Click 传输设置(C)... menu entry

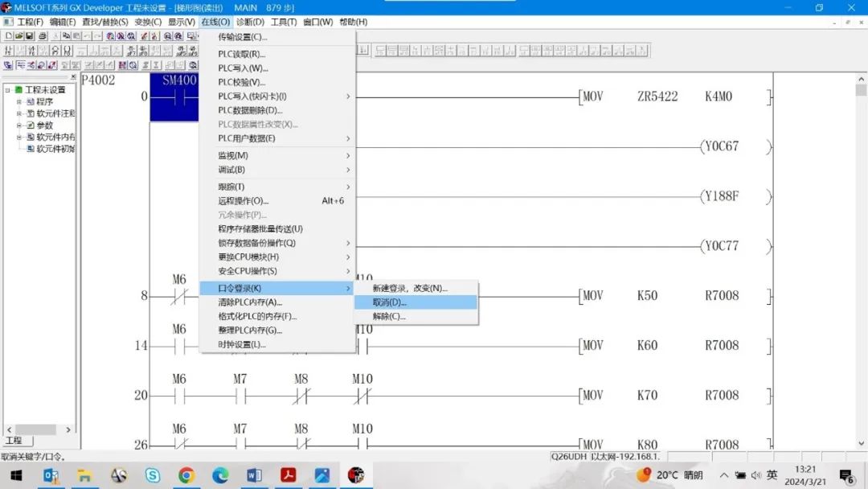[x=242, y=37]
